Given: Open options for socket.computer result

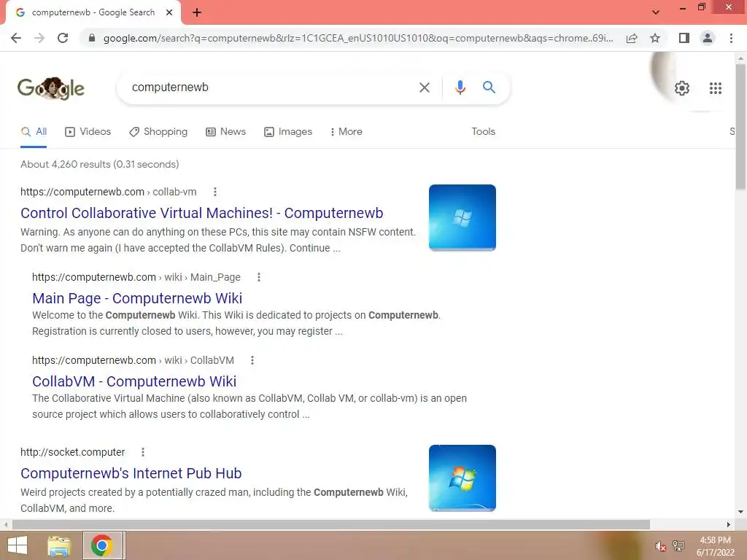Looking at the screenshot, I should click(142, 452).
